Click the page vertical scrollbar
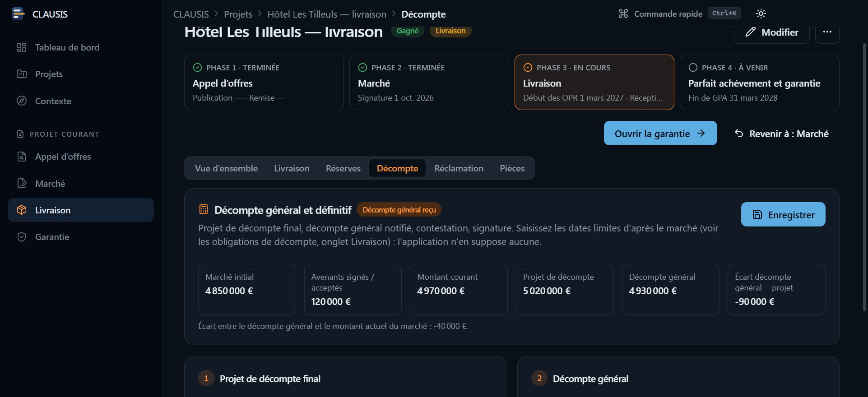 (x=865, y=177)
